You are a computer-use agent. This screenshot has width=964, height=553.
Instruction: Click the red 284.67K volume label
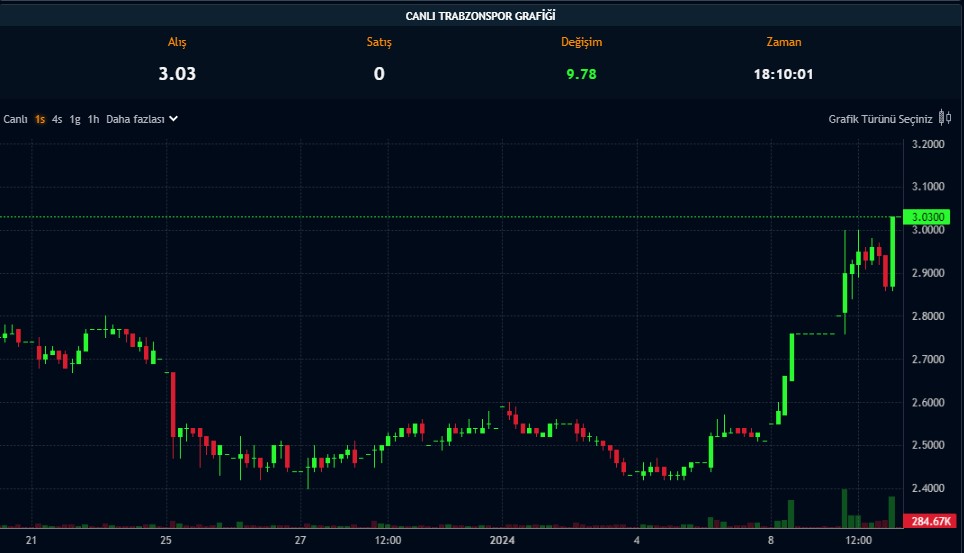926,521
